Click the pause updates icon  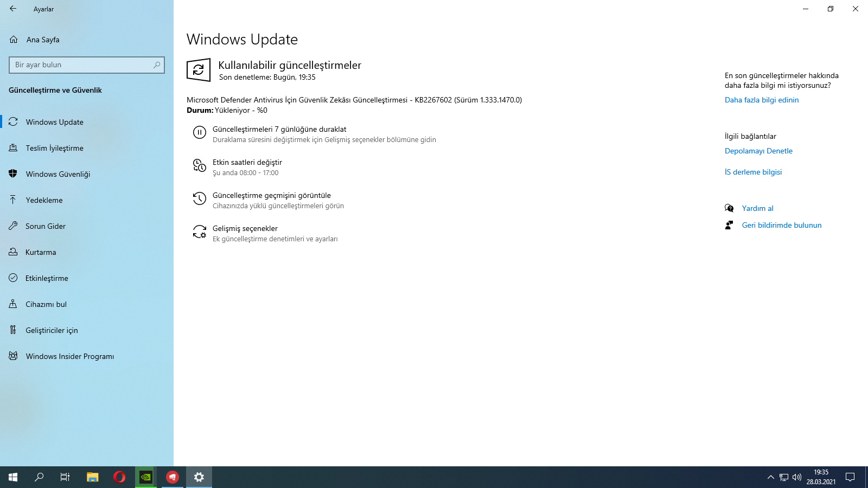pyautogui.click(x=200, y=132)
